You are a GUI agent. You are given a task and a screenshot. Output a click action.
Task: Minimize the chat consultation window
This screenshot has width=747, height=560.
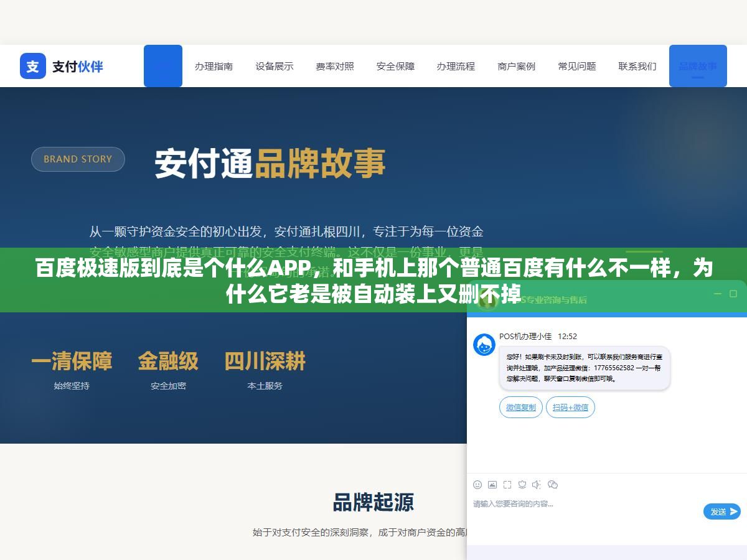pyautogui.click(x=718, y=294)
